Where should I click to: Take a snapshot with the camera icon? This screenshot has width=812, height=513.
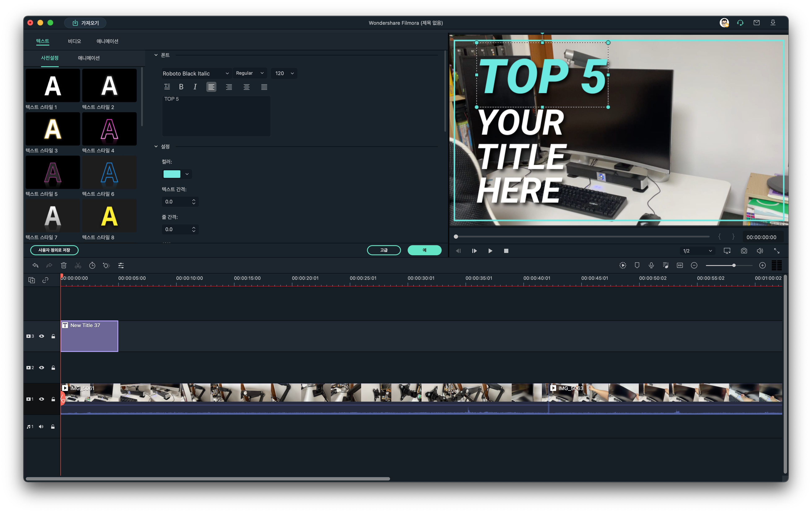(x=744, y=251)
